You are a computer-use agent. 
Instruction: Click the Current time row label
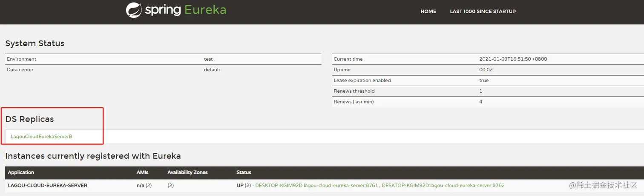tap(348, 59)
